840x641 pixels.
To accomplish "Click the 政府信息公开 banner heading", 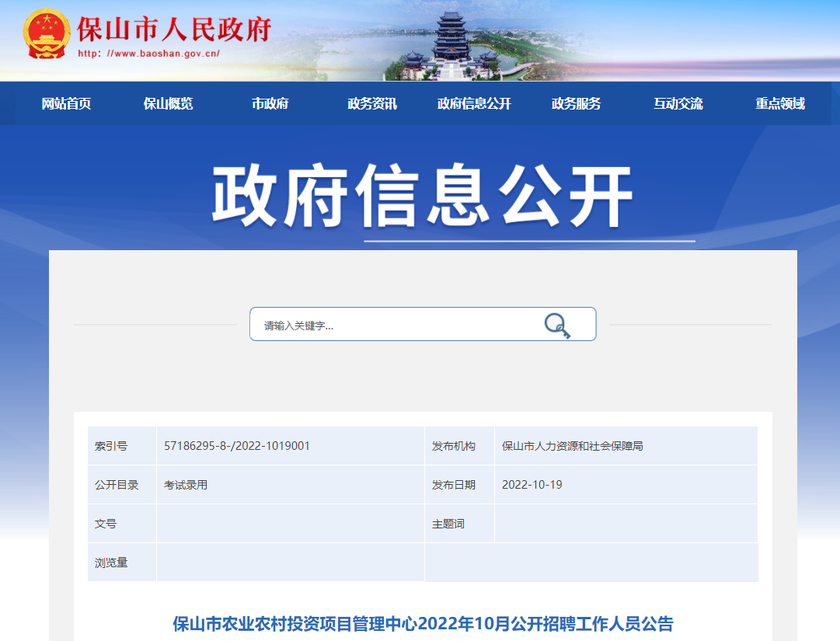I will [423, 196].
